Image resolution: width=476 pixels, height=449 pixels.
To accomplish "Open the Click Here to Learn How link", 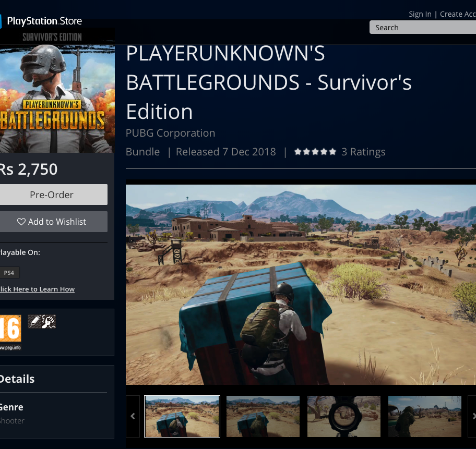I will click(37, 289).
